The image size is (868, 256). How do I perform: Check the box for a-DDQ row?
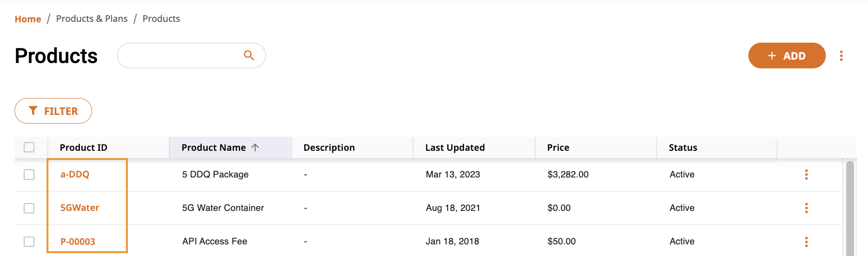tap(29, 175)
